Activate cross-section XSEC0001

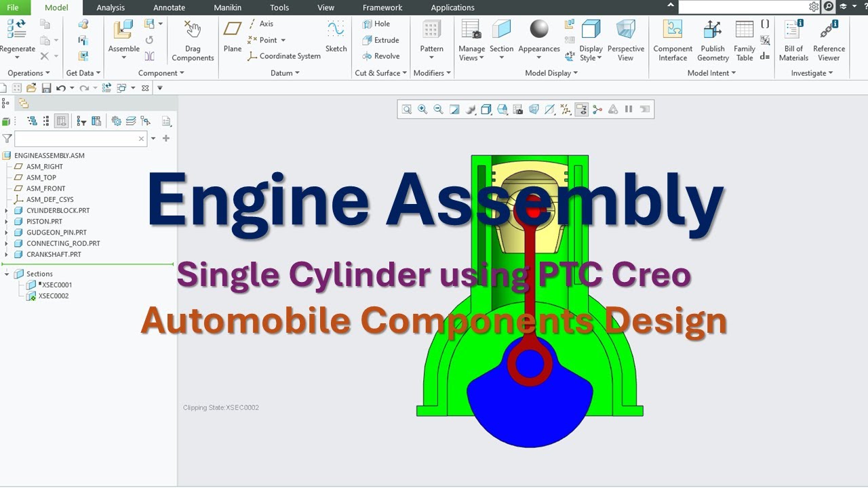56,285
